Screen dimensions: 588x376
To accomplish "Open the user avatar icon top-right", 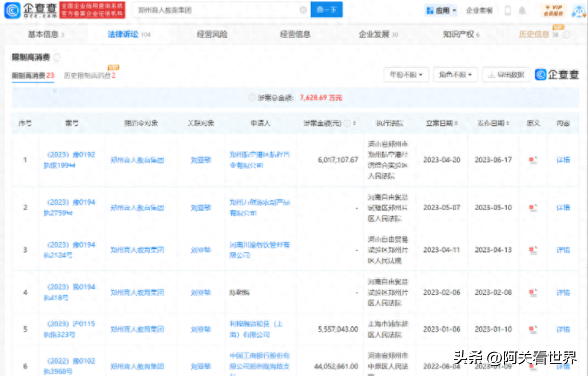I will pos(578,10).
